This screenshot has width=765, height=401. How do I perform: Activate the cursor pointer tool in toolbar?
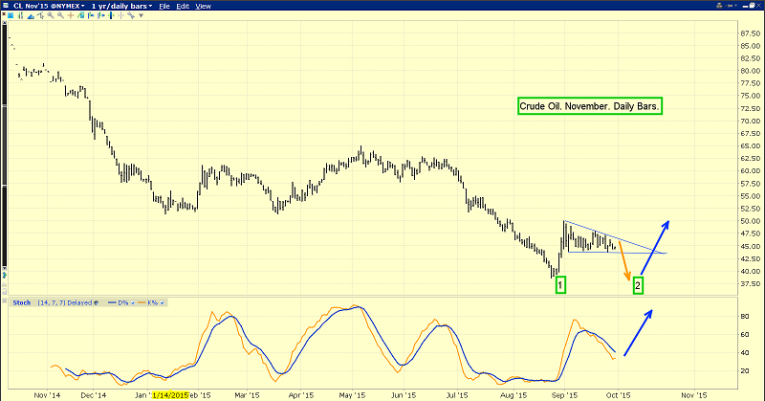pyautogui.click(x=41, y=15)
